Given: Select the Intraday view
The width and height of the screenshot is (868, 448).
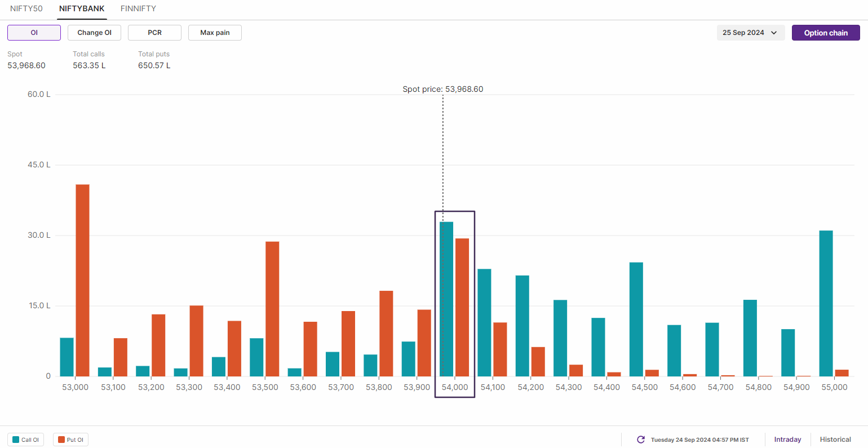Looking at the screenshot, I should coord(787,440).
